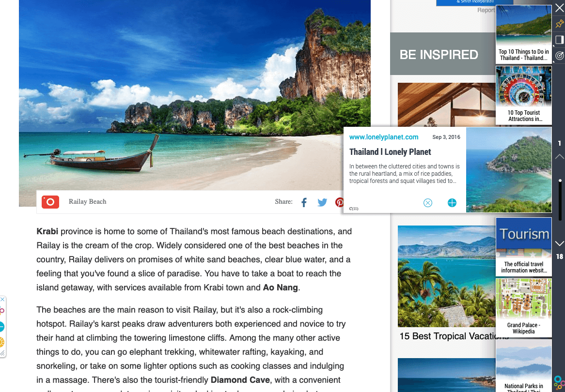Open Top 10 Things to Do in Thailand thumbnail
This screenshot has width=565, height=392.
pos(523,34)
